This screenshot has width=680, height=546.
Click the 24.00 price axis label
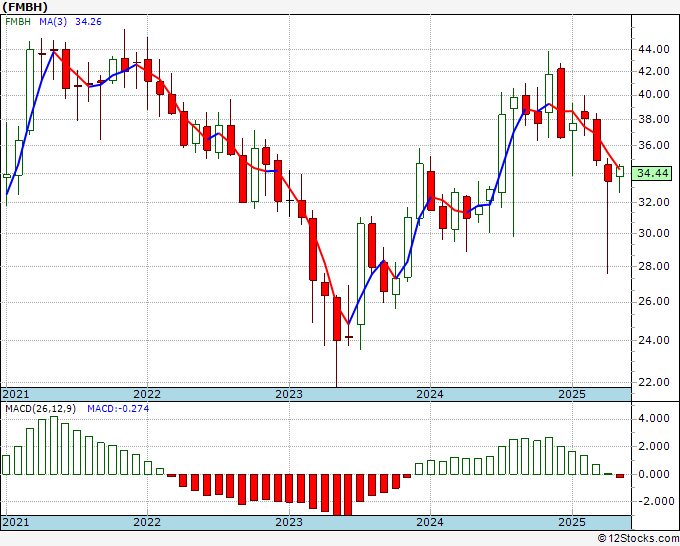click(654, 340)
